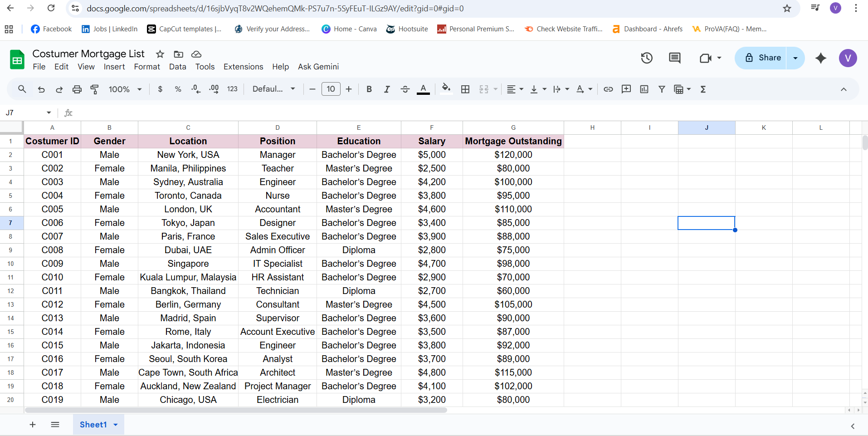Click the insert chart icon

(x=644, y=89)
